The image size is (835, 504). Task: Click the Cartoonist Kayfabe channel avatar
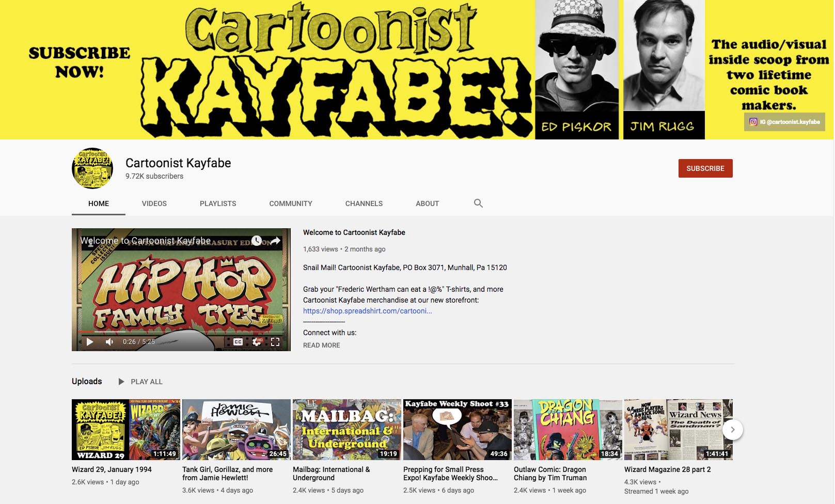pos(92,168)
